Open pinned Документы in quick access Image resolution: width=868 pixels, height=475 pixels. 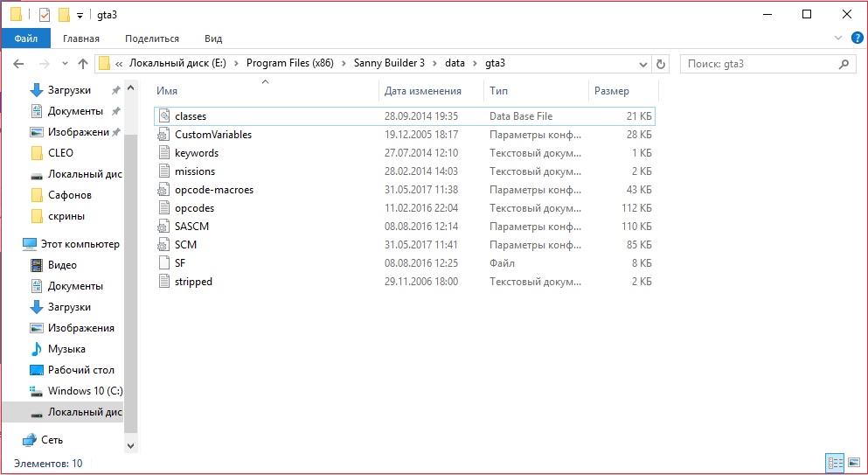pos(75,111)
